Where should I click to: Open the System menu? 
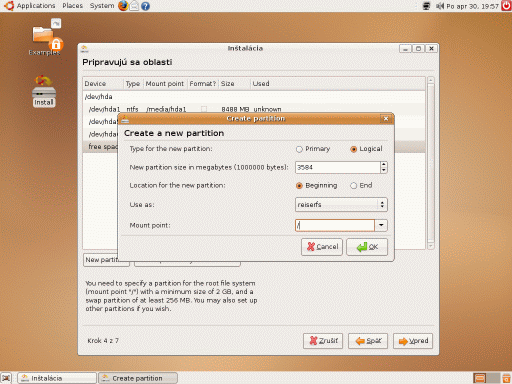click(x=102, y=6)
